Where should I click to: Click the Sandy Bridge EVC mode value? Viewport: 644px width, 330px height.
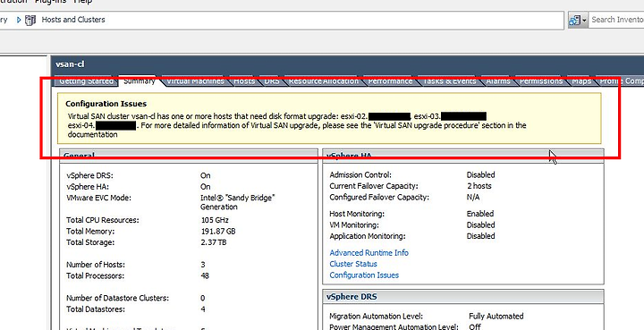237,202
